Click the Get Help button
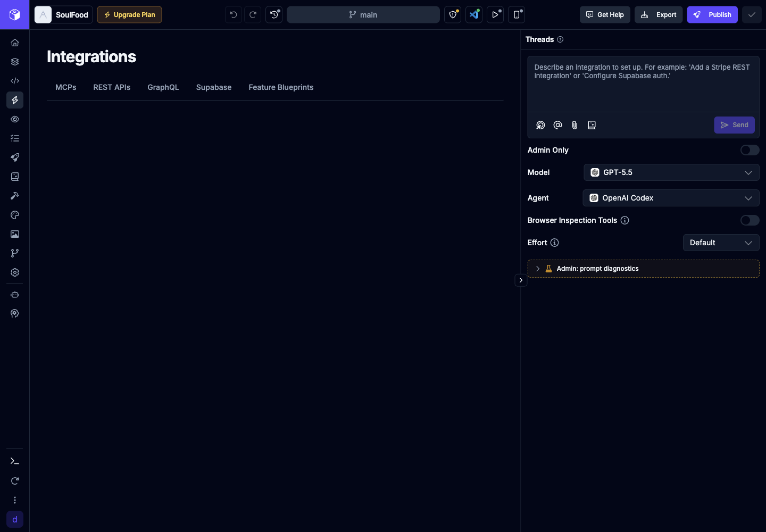Image resolution: width=766 pixels, height=532 pixels. click(x=605, y=15)
